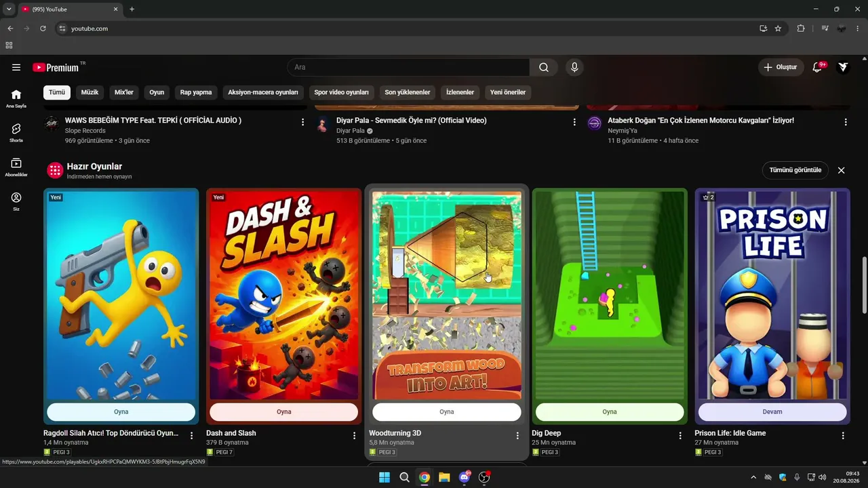Reload the YouTube page
The height and width of the screenshot is (488, 868).
coord(43,28)
